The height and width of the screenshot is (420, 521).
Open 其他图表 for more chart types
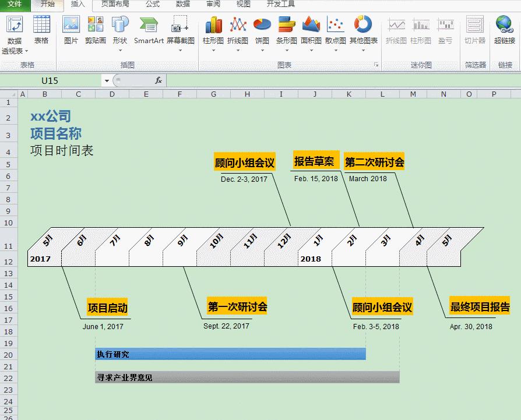[363, 30]
